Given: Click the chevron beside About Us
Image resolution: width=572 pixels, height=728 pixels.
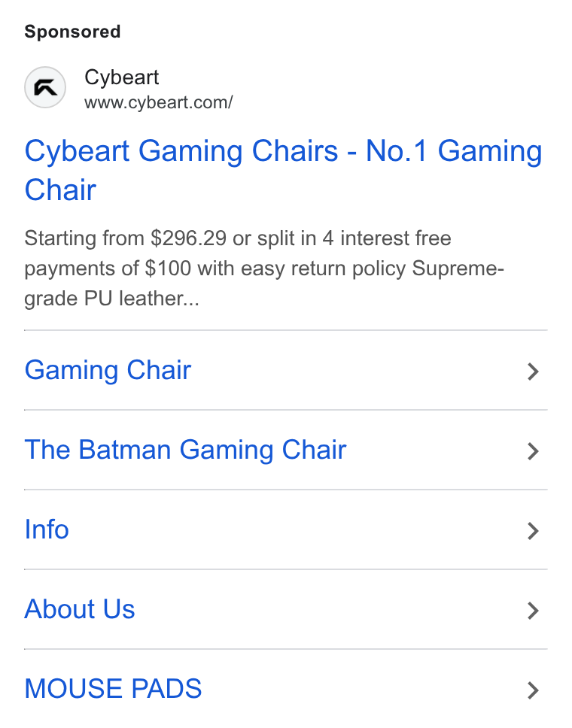Looking at the screenshot, I should click(534, 611).
